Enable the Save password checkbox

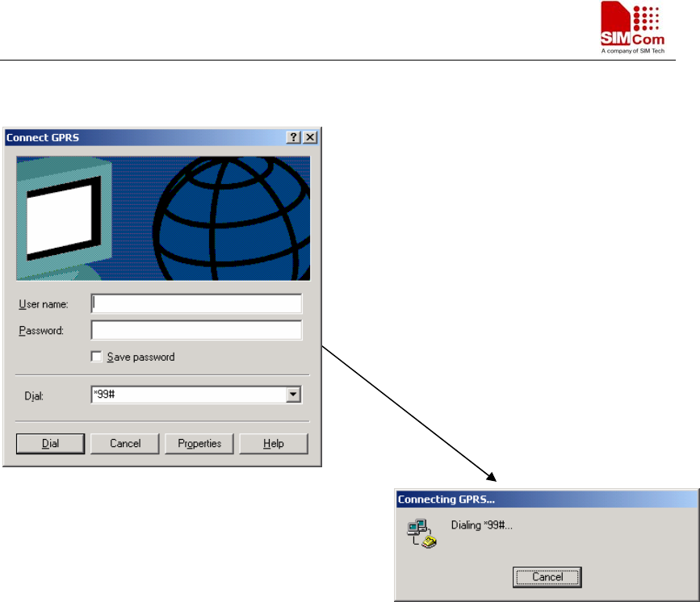point(96,357)
